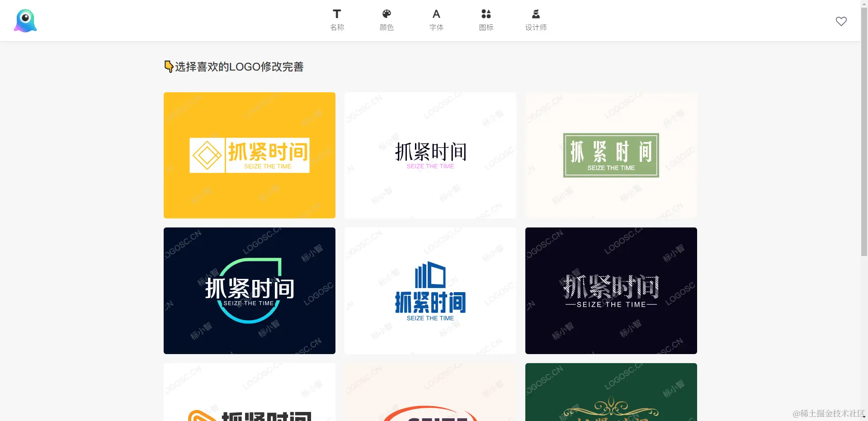
Task: Select the red arc SEIZE logo card
Action: point(430,392)
